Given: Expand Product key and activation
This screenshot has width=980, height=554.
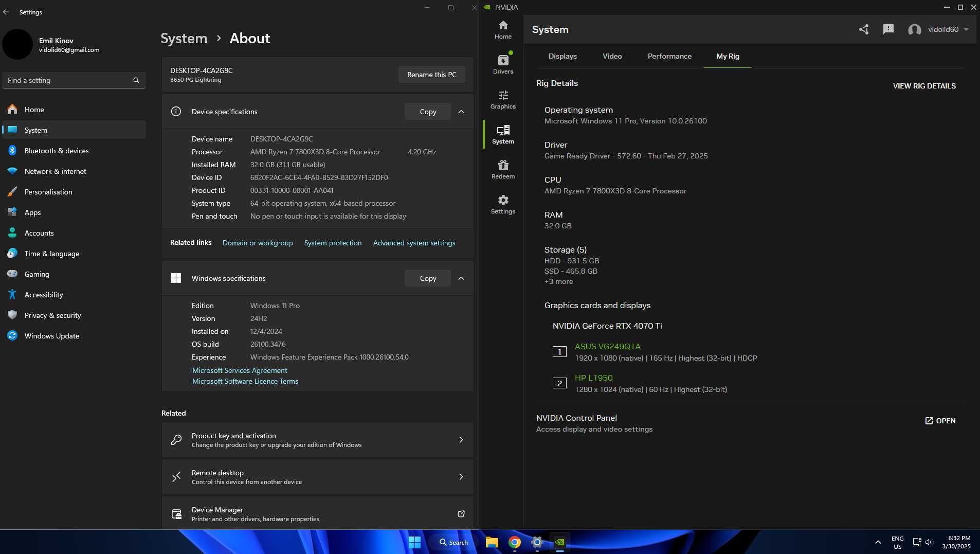Looking at the screenshot, I should (318, 440).
